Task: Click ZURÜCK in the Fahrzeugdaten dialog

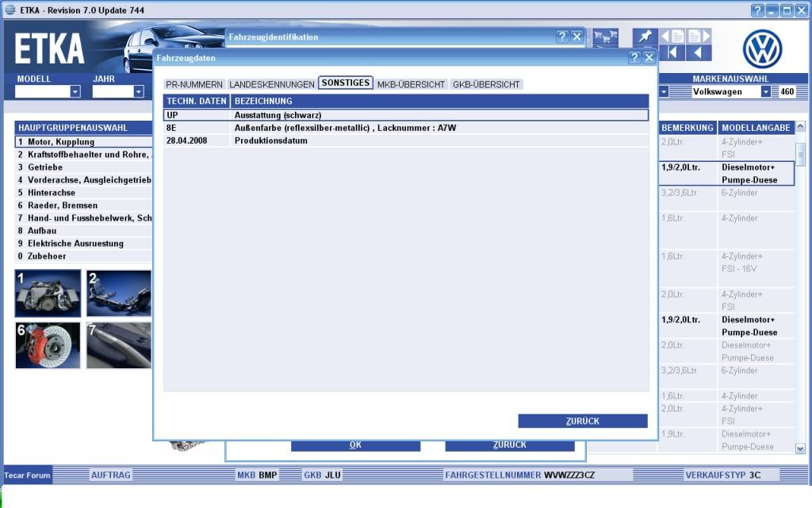Action: coord(583,421)
